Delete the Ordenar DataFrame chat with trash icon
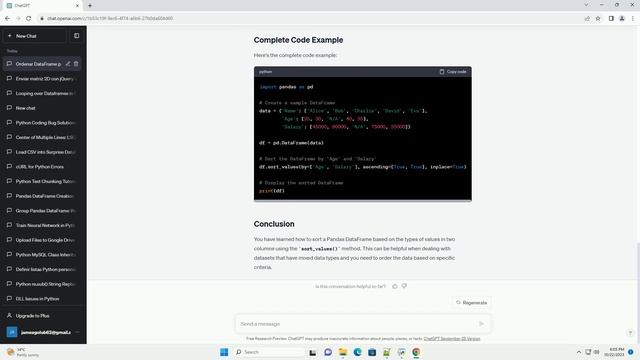This screenshot has width=640, height=360. point(76,64)
